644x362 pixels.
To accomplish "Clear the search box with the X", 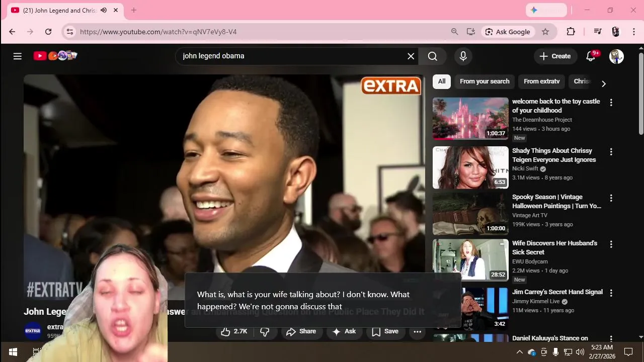I will 411,56.
